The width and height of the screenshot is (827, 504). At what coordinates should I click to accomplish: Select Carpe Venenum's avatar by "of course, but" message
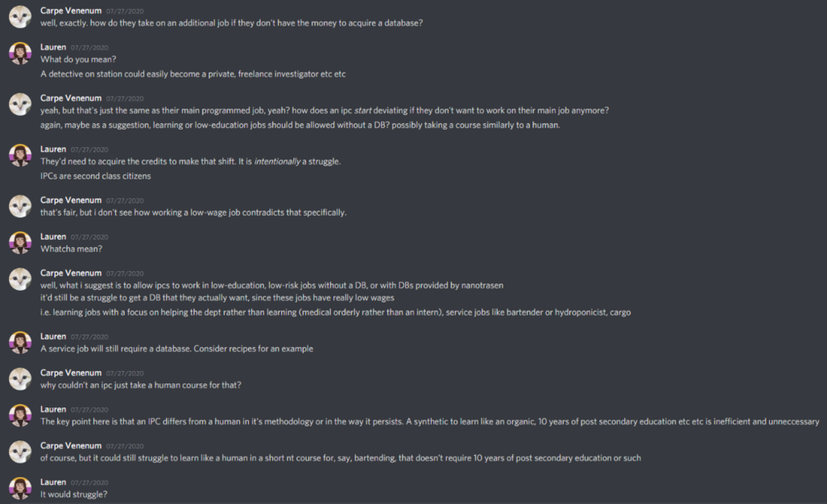click(21, 452)
